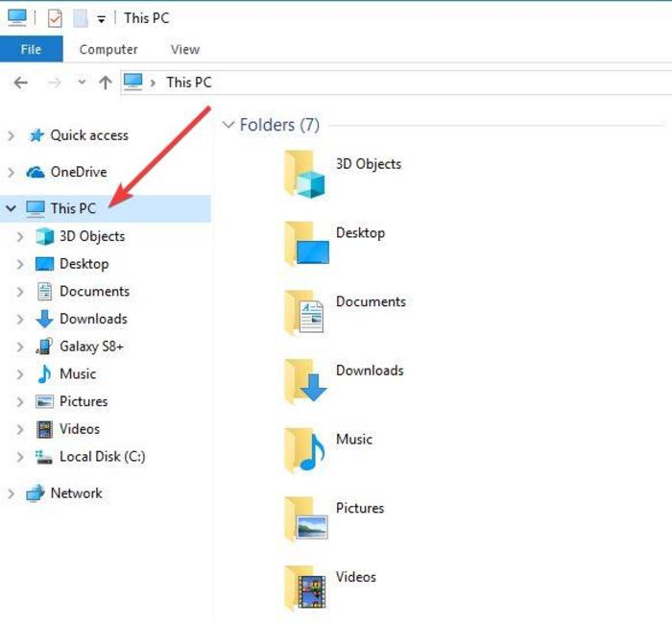Select Videos in the sidebar
This screenshot has height=623, width=672.
click(80, 429)
